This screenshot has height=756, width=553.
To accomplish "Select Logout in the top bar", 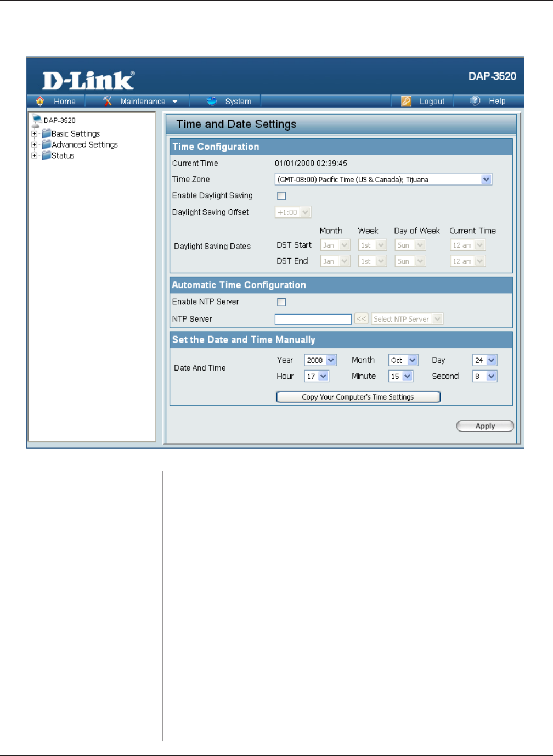I will pyautogui.click(x=432, y=102).
